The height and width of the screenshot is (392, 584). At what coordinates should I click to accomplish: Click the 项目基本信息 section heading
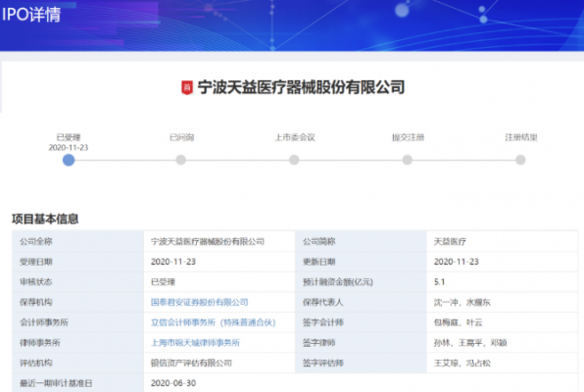coord(45,219)
